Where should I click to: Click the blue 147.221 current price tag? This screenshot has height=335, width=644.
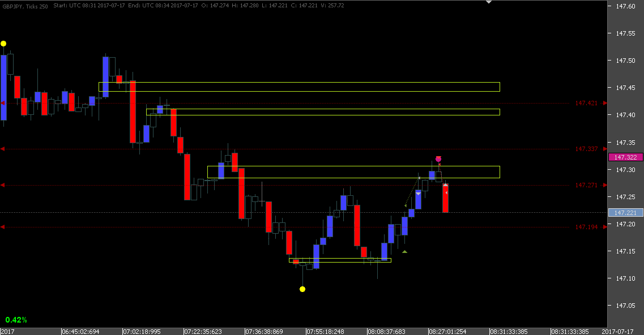click(x=625, y=213)
